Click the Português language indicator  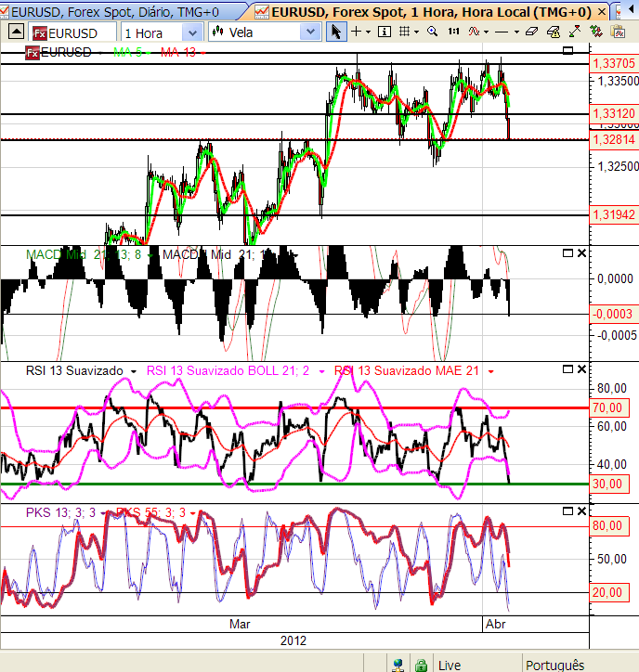pos(554,666)
